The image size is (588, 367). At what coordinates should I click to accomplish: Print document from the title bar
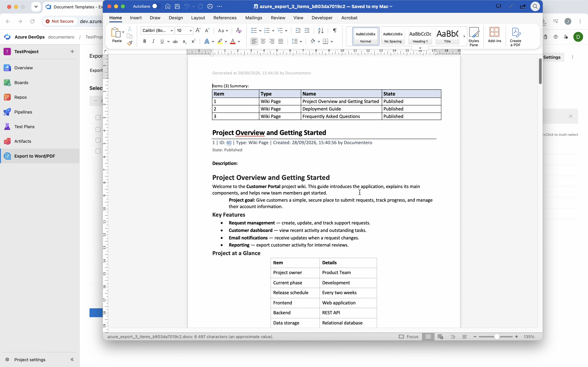(x=210, y=7)
